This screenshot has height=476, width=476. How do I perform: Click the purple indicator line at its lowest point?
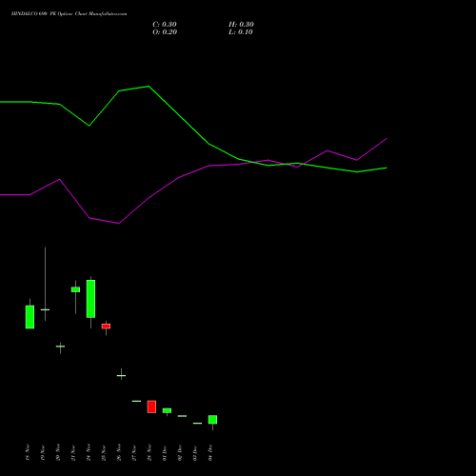[x=119, y=224]
